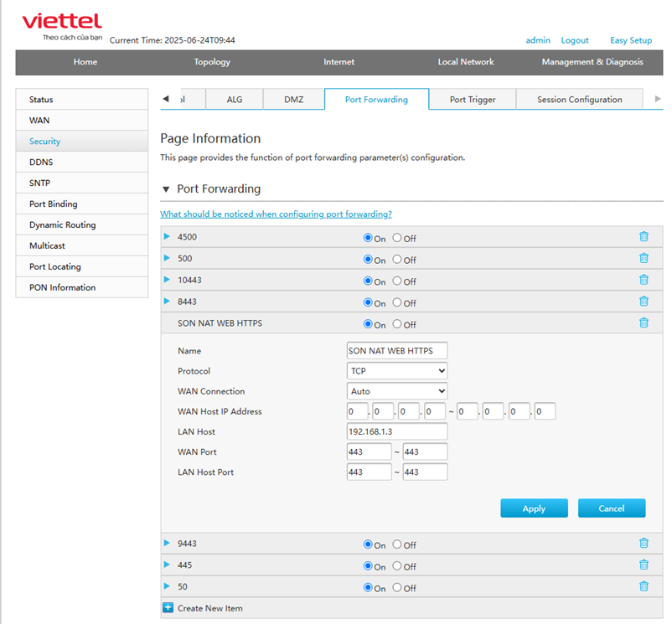Viewport: 672px width, 624px height.
Task: Click the LAN Host input field
Action: (x=397, y=431)
